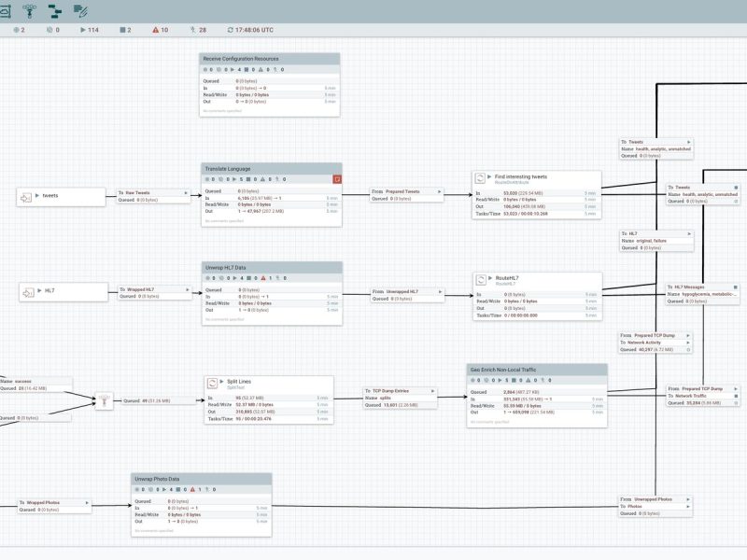This screenshot has width=747, height=560.
Task: Click Queued 13,601 on TCP Dump Entries connection
Action: [x=391, y=405]
